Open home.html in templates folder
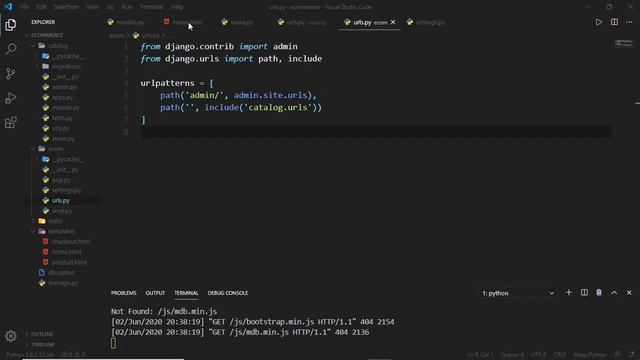Viewport: 640px width, 360px height. [66, 252]
